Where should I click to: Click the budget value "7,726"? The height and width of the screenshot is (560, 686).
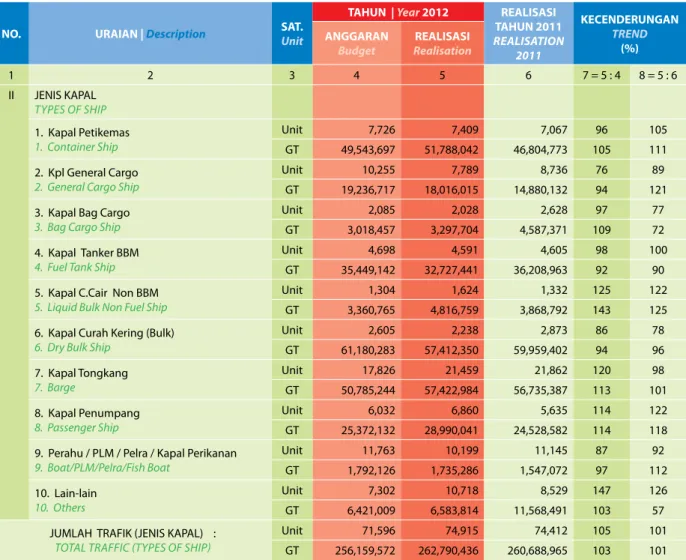382,130
